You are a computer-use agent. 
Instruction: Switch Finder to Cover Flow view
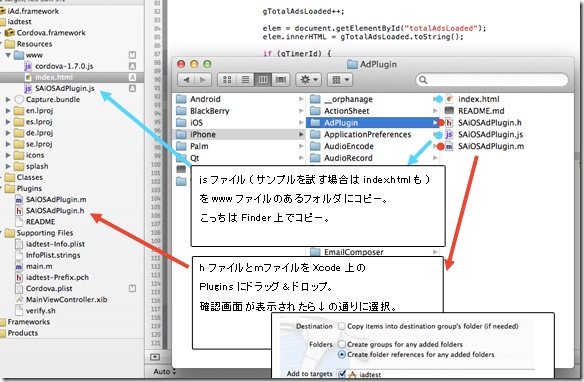281,80
